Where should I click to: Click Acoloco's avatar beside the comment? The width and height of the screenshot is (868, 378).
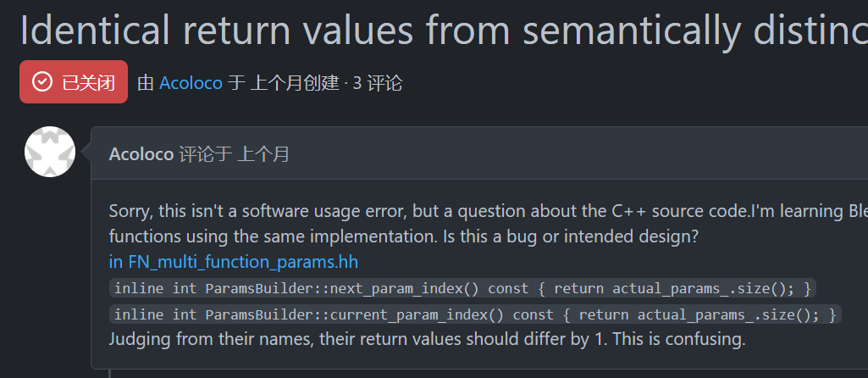pos(50,152)
